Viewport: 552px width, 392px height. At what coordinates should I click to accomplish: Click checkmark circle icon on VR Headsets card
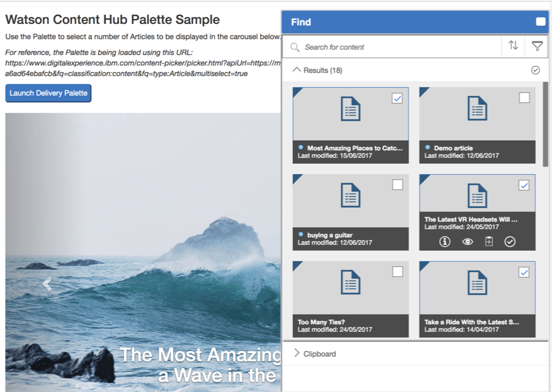pos(510,242)
